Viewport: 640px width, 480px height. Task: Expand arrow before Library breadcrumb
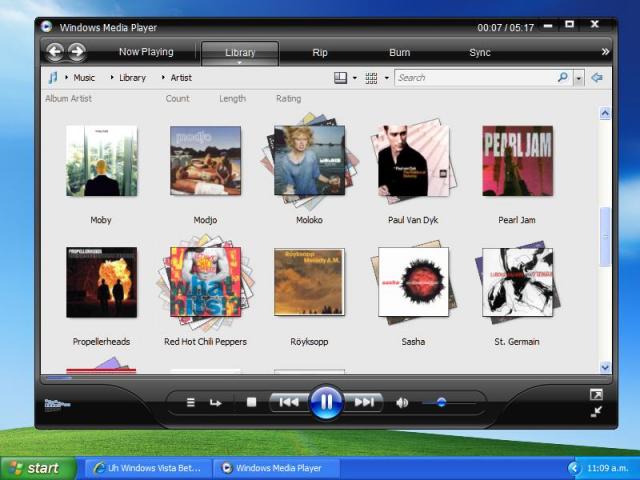coord(112,77)
